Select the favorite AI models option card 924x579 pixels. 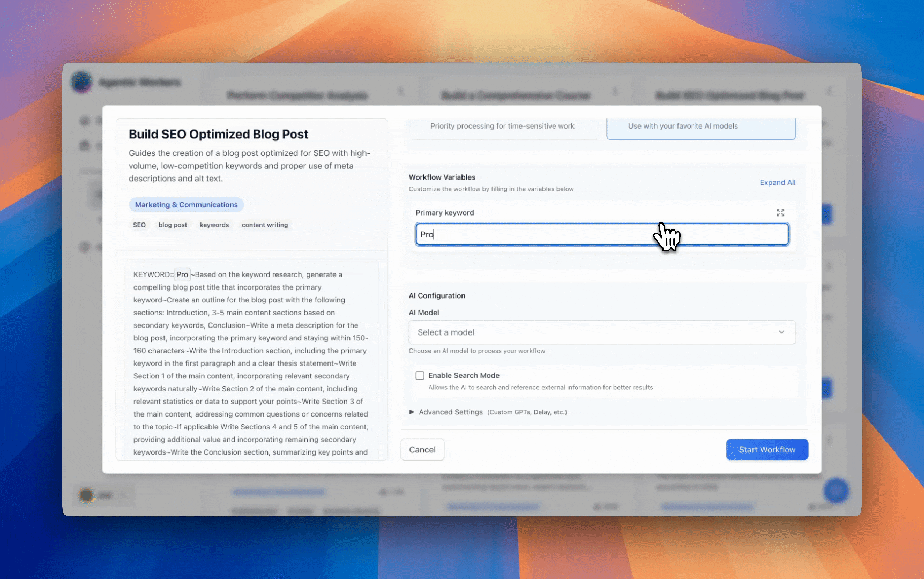[x=700, y=127]
